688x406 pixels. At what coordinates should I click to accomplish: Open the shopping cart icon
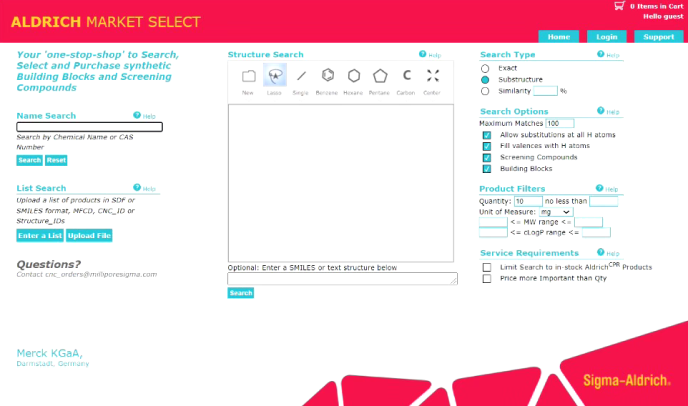tap(619, 6)
